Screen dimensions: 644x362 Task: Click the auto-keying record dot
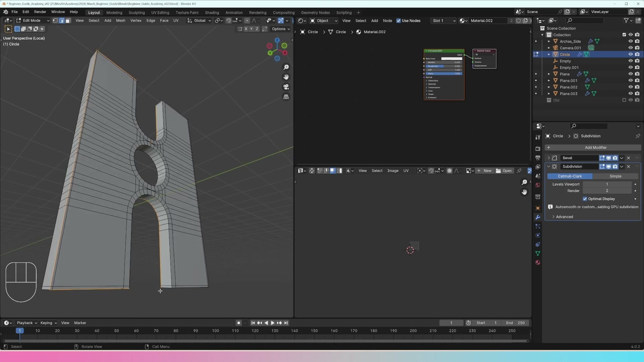coord(238,323)
